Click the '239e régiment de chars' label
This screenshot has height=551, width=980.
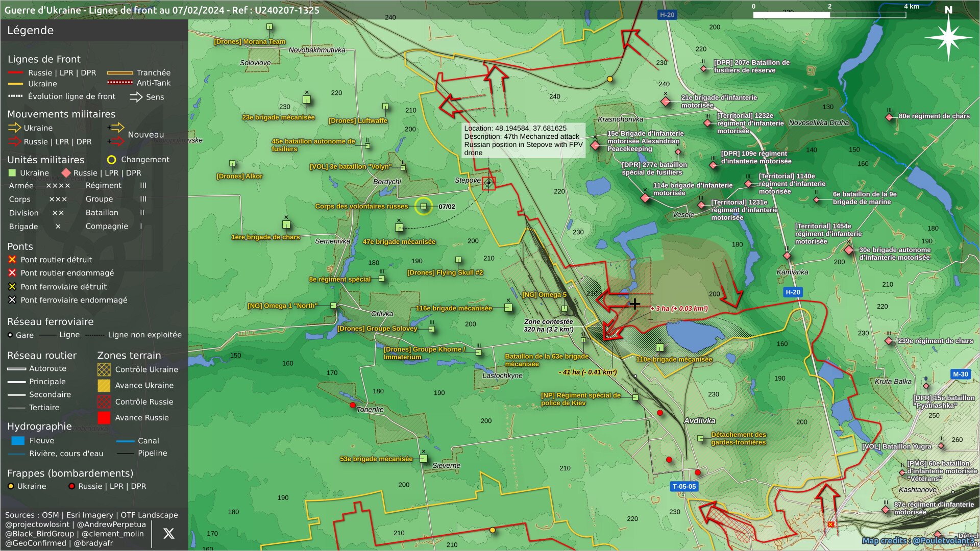coord(936,341)
